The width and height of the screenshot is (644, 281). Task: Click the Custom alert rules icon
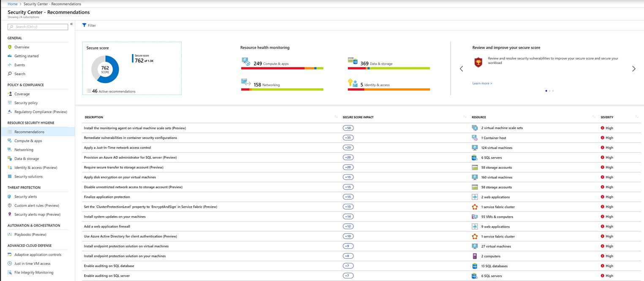(10, 205)
